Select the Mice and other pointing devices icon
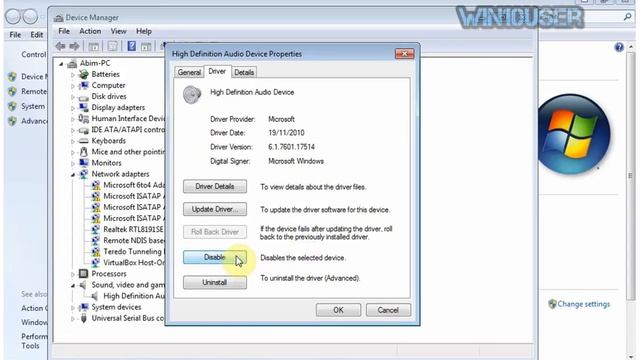 [x=84, y=152]
